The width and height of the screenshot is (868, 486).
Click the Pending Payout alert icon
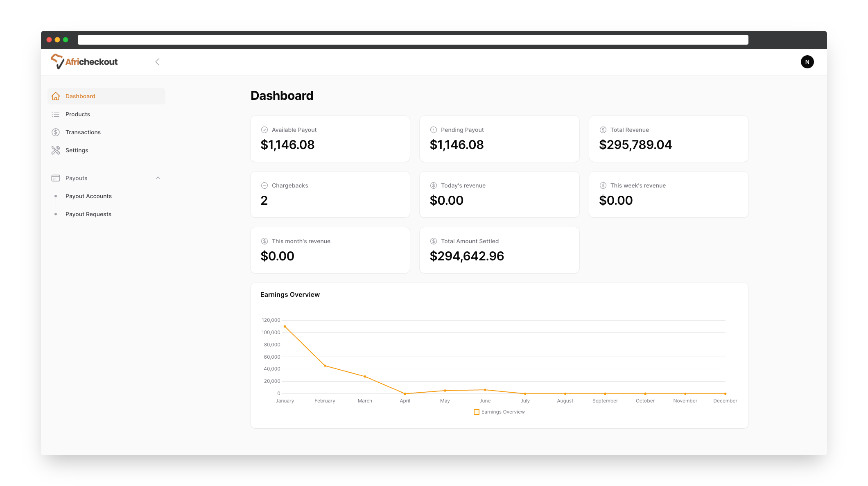(x=434, y=130)
